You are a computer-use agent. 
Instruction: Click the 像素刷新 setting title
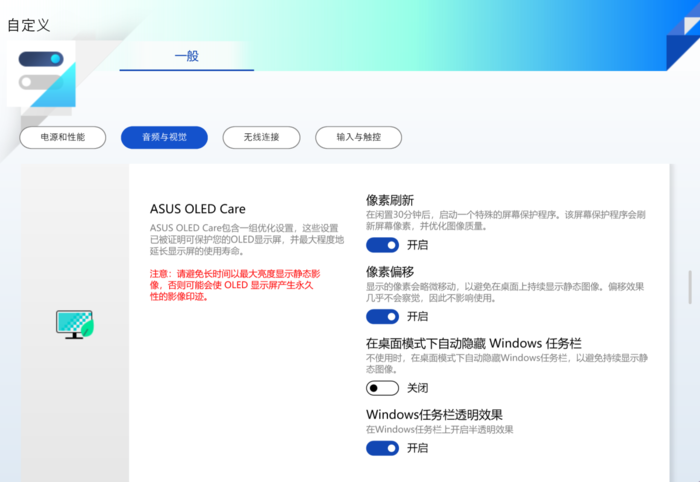point(390,200)
